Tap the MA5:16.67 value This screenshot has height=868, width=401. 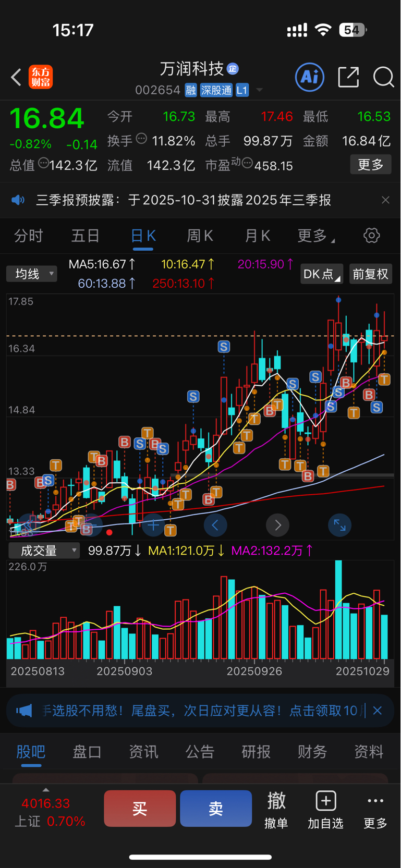click(102, 264)
